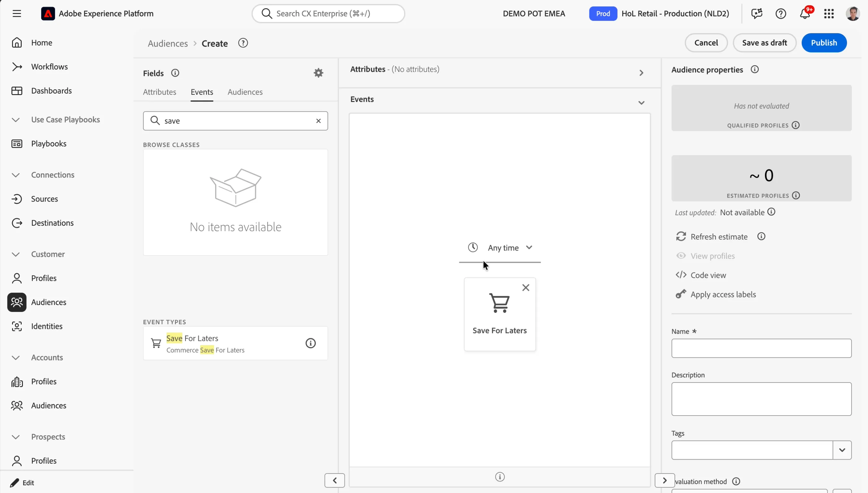Screen dimensions: 868x493
Task: Go to Audiences breadcrumb link
Action: 167,43
